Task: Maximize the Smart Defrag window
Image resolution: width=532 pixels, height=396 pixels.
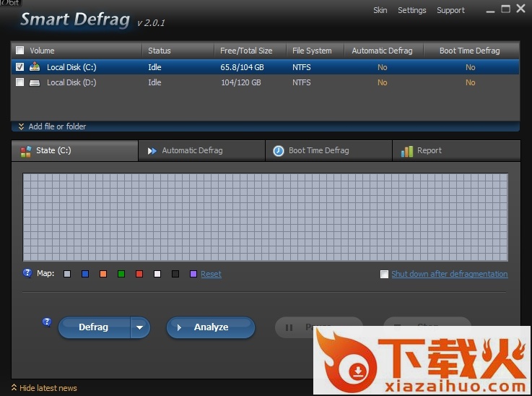Action: pyautogui.click(x=505, y=9)
